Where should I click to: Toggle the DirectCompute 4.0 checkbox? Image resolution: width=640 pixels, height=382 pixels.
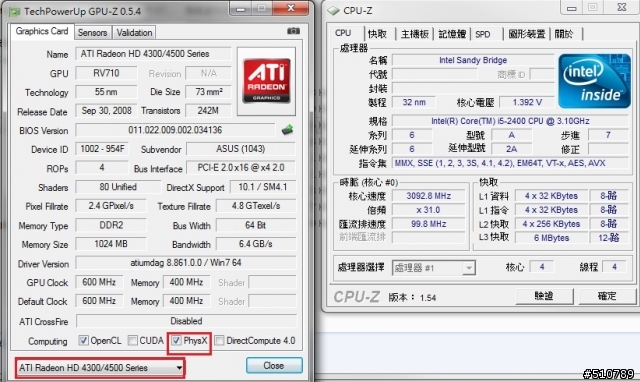[x=220, y=340]
